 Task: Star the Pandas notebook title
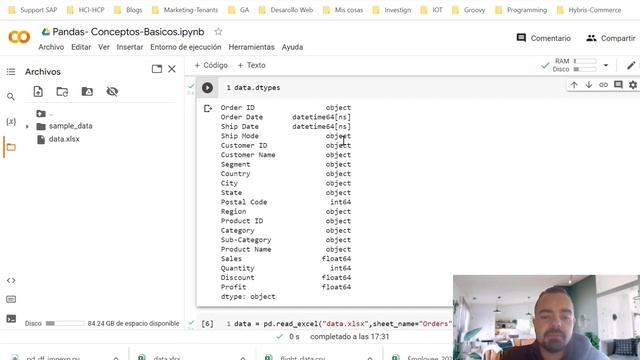tap(218, 31)
